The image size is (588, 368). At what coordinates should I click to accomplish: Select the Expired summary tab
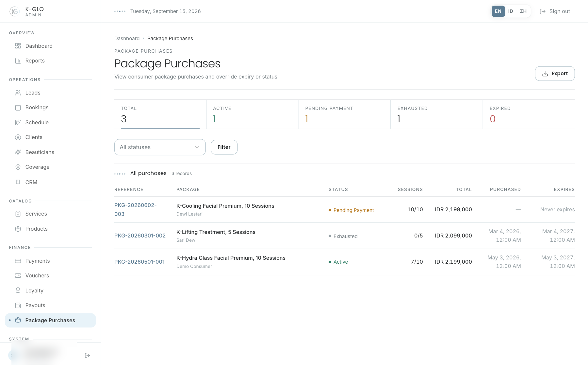point(529,114)
